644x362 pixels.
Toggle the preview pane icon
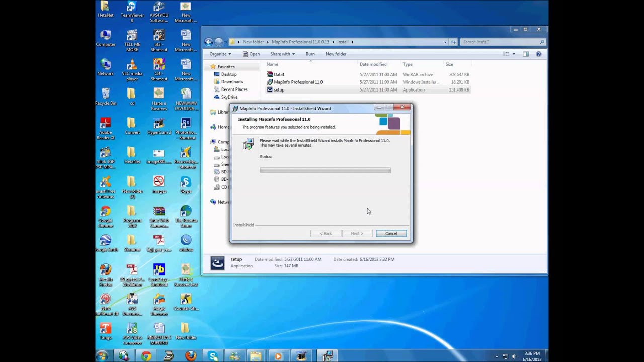coord(526,54)
